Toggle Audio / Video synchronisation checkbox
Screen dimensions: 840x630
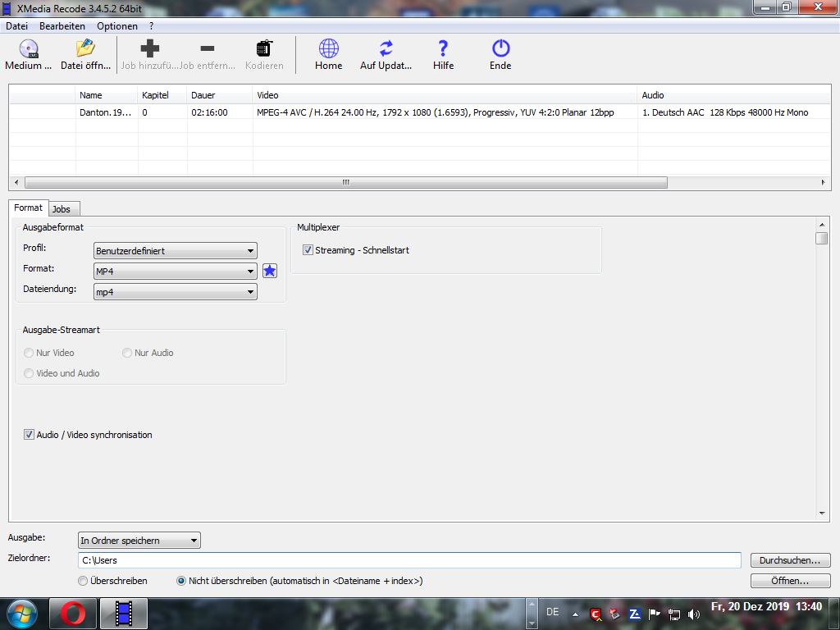29,435
